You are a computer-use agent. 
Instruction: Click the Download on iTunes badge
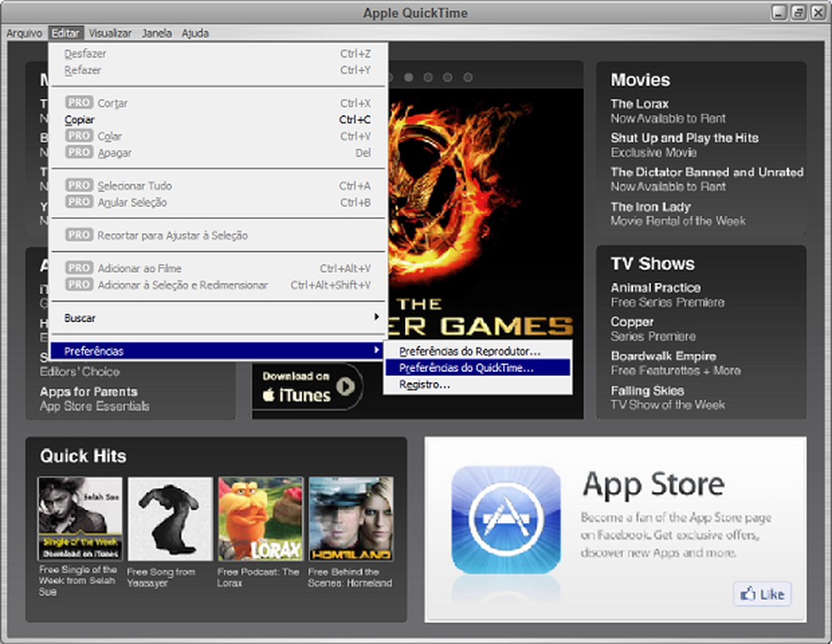(x=309, y=385)
